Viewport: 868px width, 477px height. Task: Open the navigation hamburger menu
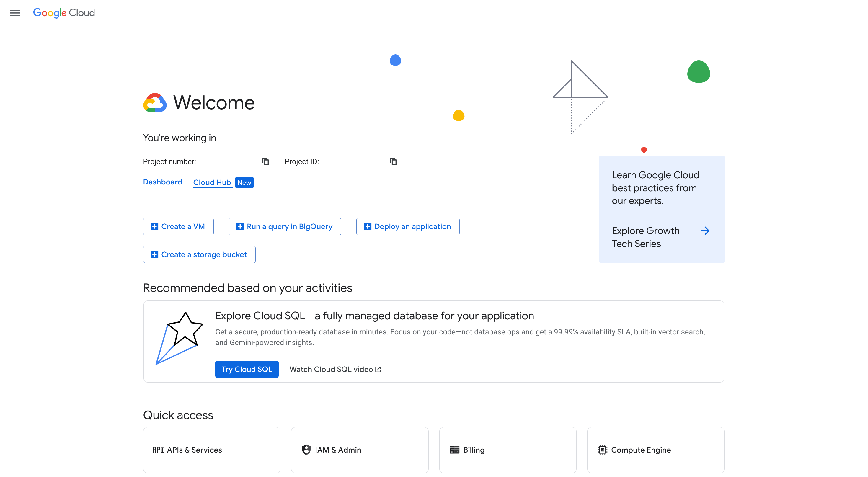(x=15, y=13)
